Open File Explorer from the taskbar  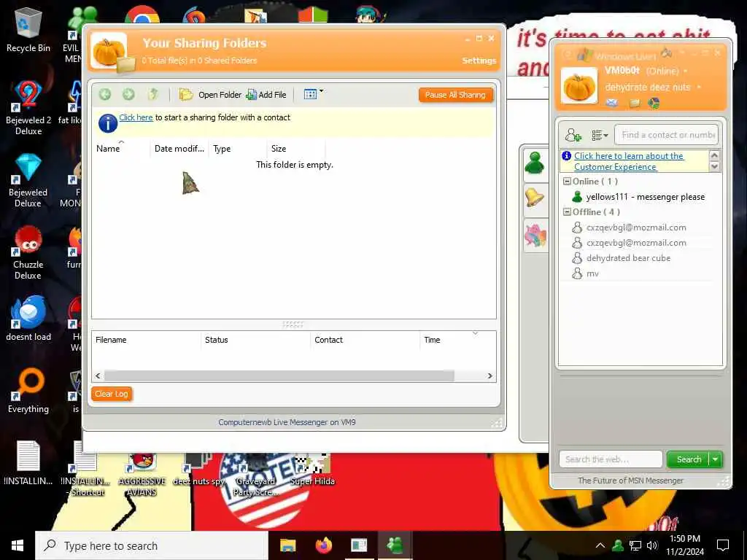click(x=287, y=545)
